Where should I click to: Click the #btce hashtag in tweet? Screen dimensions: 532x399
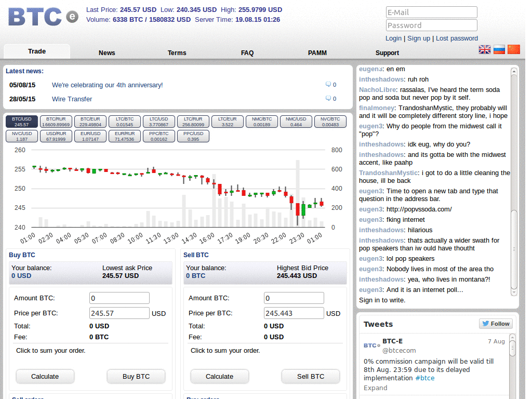click(425, 378)
